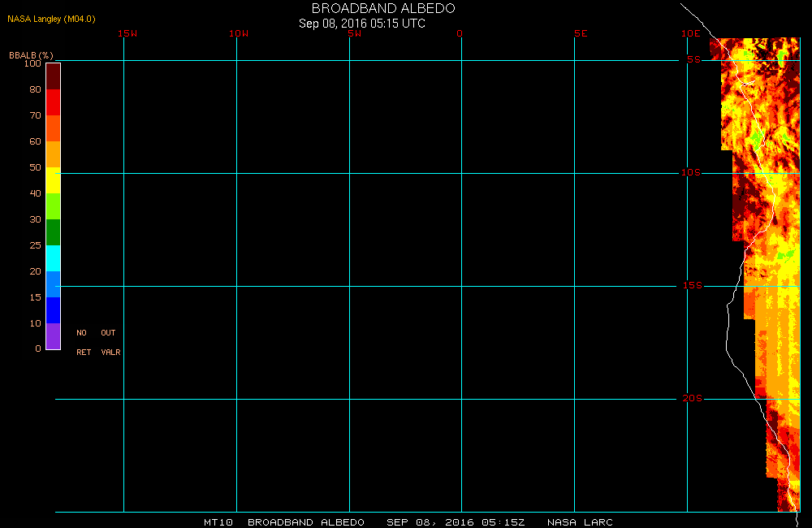Click the footer BROADBAND ALBEDO text

306,522
